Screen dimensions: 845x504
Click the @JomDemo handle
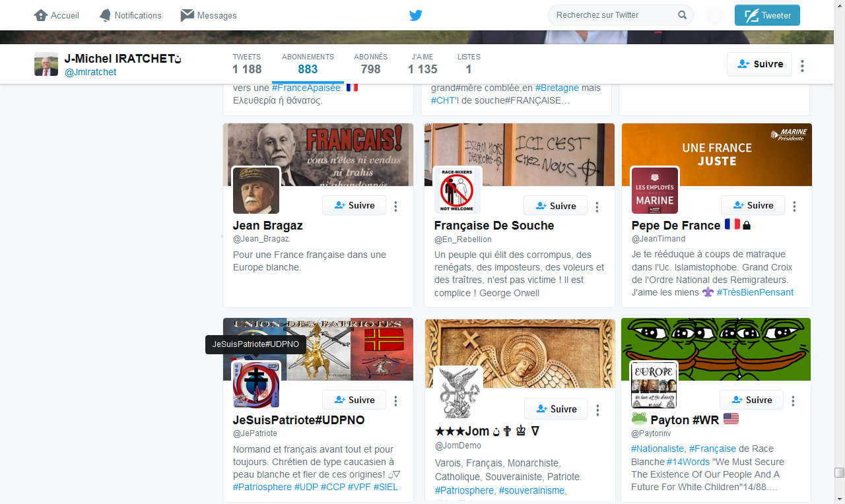[457, 445]
